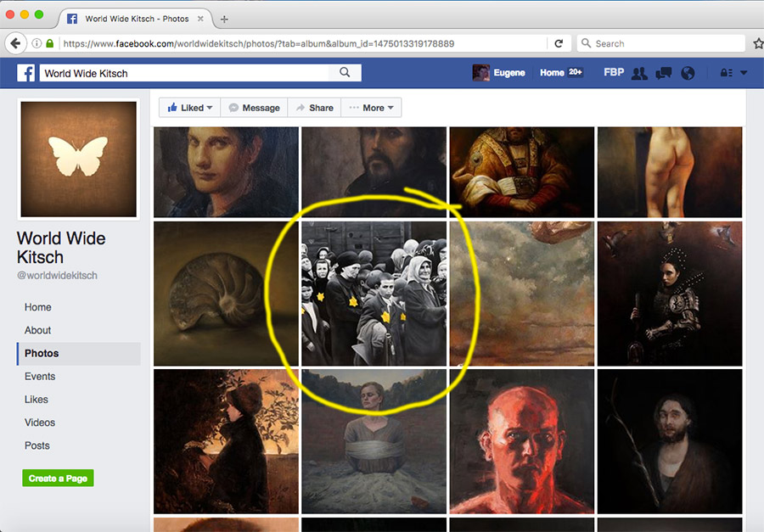The width and height of the screenshot is (764, 532).
Task: Expand the account menu dropdown arrow
Action: 744,73
